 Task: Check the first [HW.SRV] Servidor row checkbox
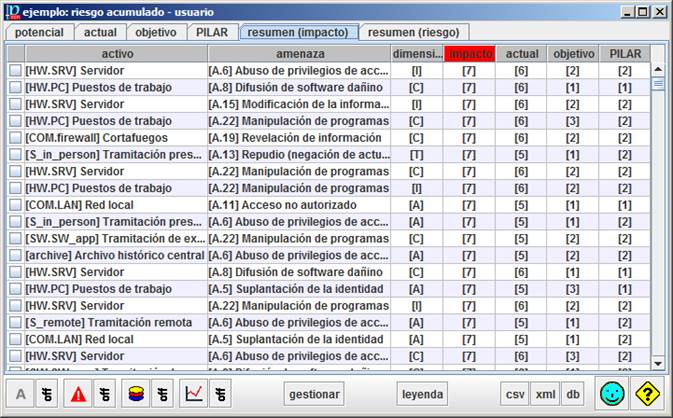pos(15,71)
